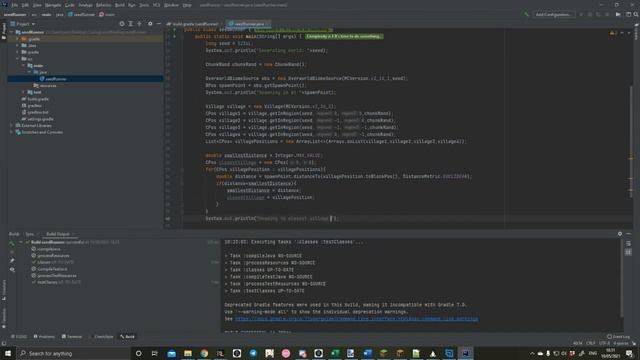This screenshot has height=360, width=640.
Task: Click the pin icon in Build panel sidebar
Action: (12, 260)
